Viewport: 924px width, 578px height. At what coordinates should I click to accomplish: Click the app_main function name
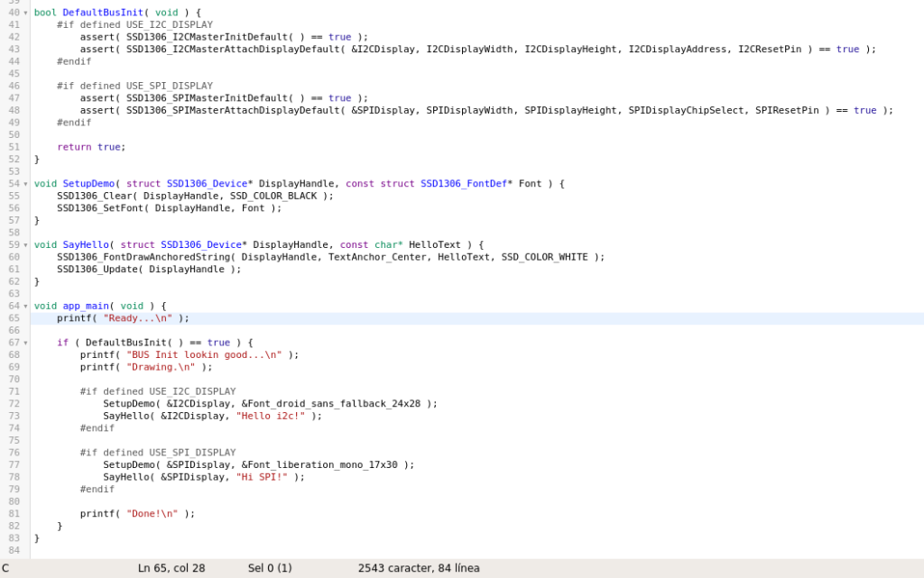[86, 306]
